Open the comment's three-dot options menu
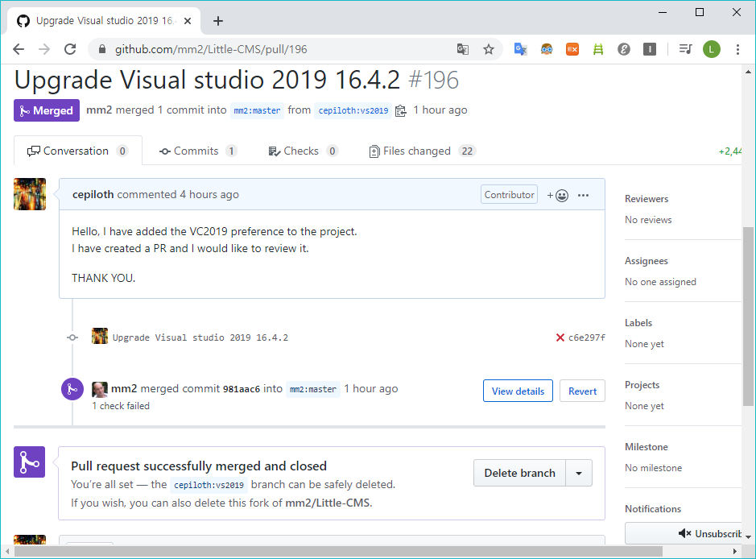This screenshot has height=559, width=756. pos(584,196)
